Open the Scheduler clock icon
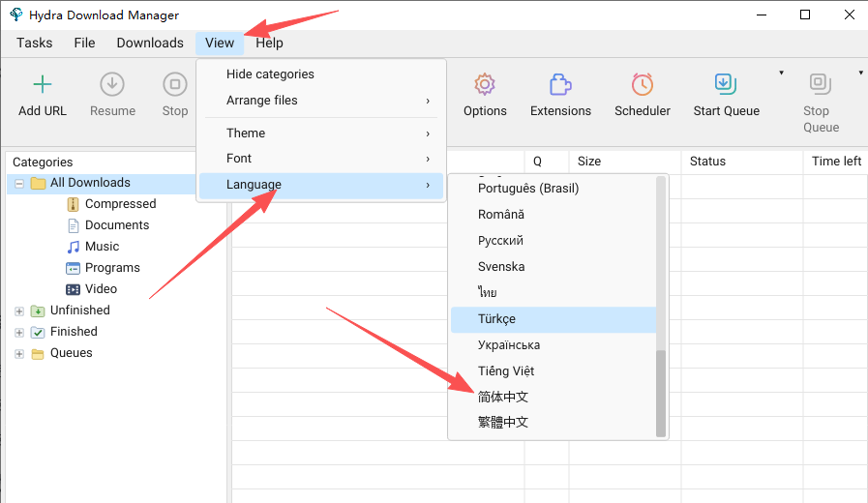This screenshot has height=503, width=868. coord(643,84)
